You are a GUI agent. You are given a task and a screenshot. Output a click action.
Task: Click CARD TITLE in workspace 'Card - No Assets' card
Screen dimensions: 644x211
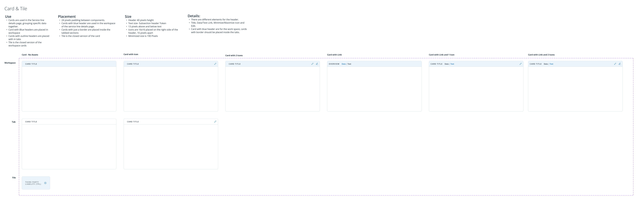[x=31, y=64]
